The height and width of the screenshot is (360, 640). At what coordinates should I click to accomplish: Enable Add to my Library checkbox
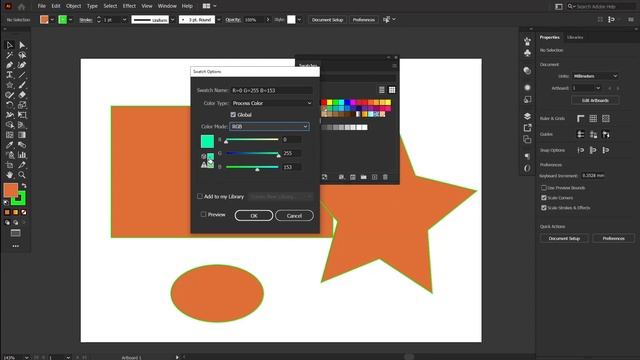click(200, 196)
